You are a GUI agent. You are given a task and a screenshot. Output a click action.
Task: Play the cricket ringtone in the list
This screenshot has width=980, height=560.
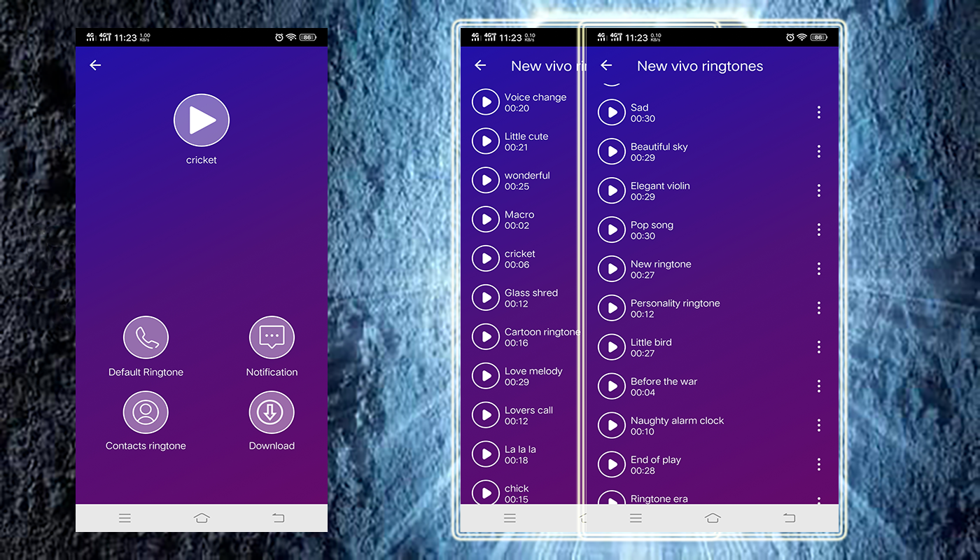[486, 258]
